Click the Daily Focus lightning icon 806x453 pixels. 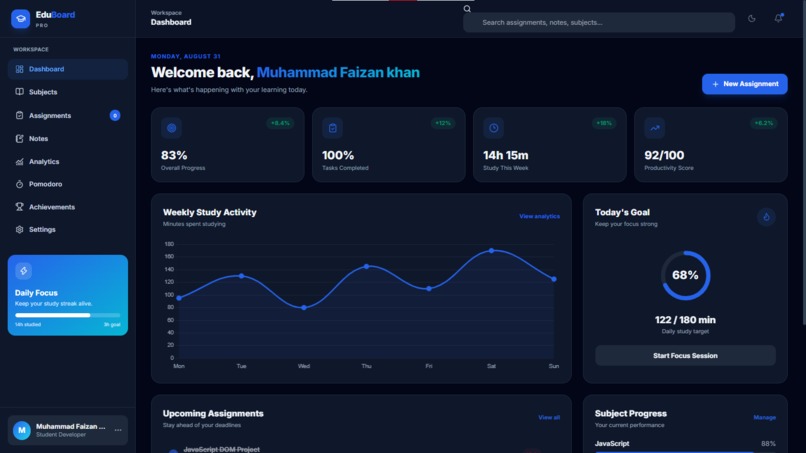(x=24, y=271)
